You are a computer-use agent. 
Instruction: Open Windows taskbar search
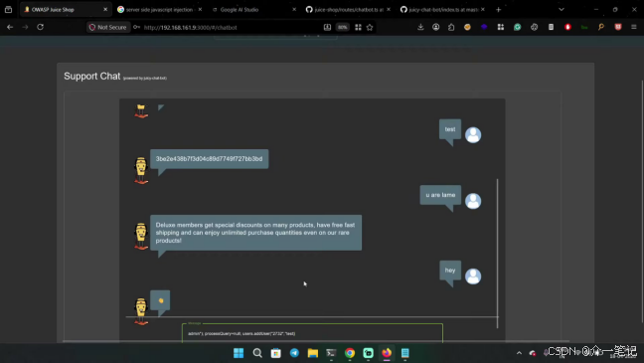tap(257, 353)
